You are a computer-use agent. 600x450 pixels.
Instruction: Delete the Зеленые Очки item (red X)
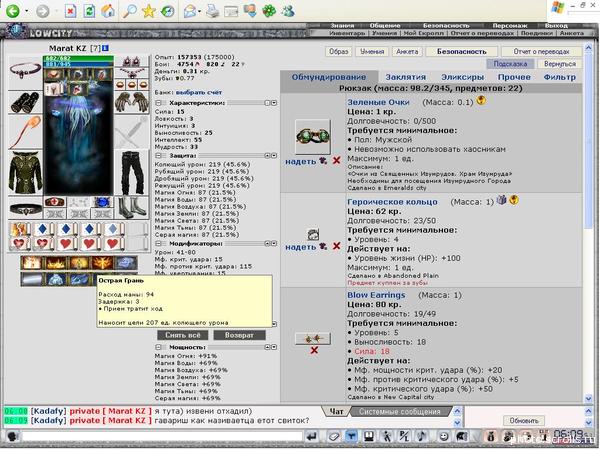(x=336, y=161)
